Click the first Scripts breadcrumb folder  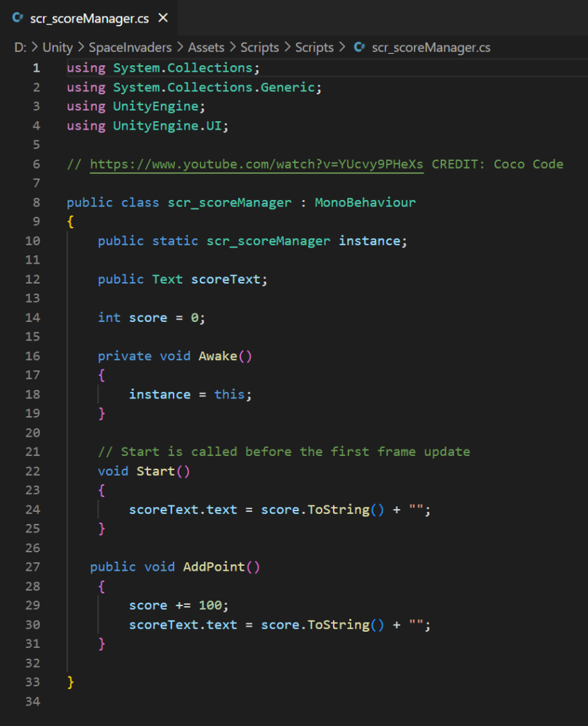[x=259, y=48]
